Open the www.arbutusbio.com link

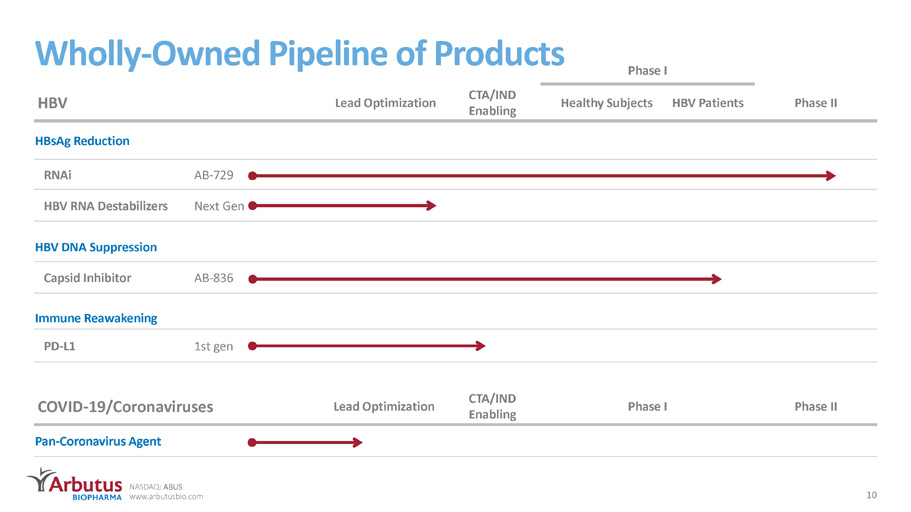(166, 497)
